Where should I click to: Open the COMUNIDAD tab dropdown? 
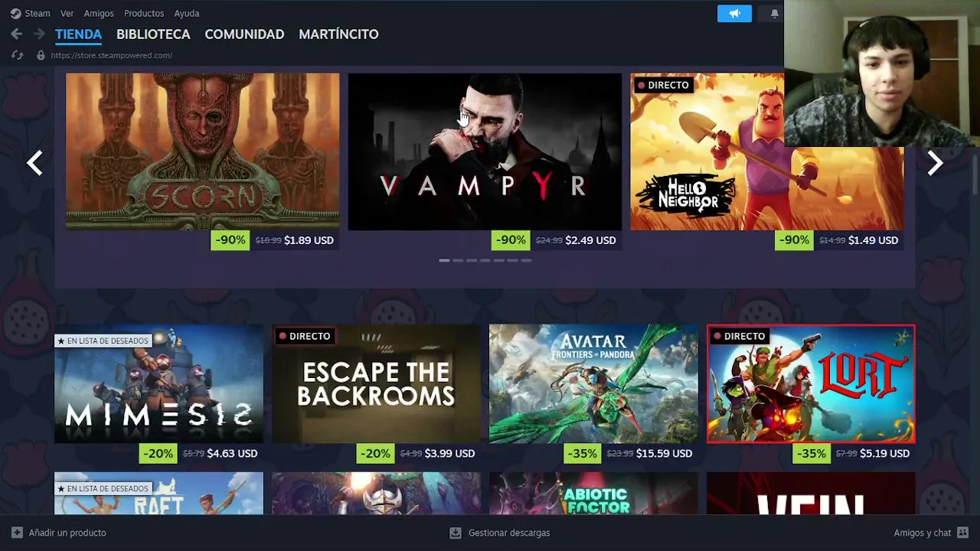[244, 34]
